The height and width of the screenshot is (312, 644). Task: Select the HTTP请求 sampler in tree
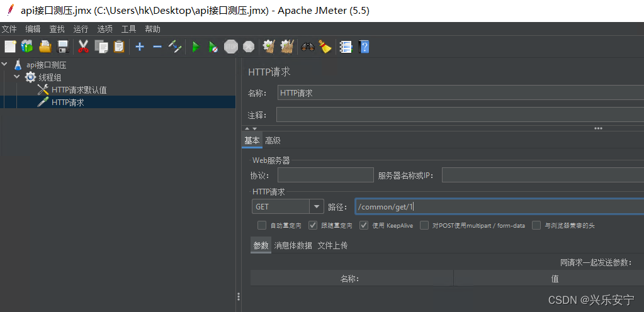click(x=68, y=103)
